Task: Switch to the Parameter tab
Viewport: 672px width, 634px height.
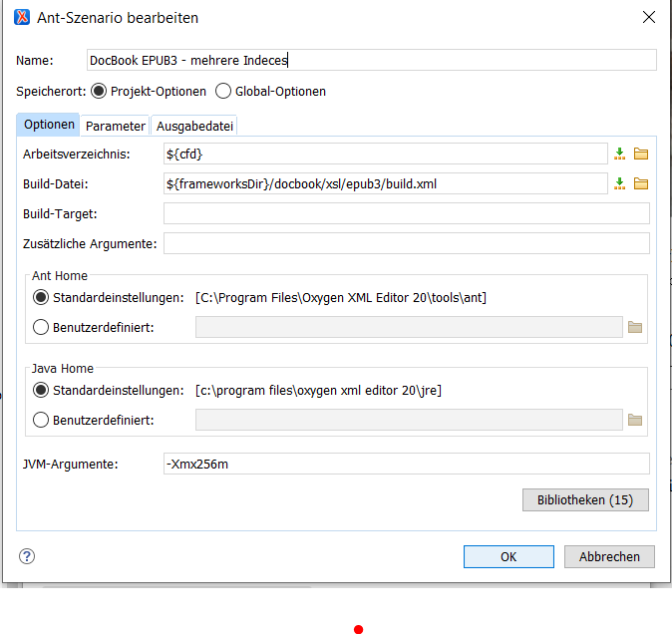Action: pyautogui.click(x=115, y=126)
